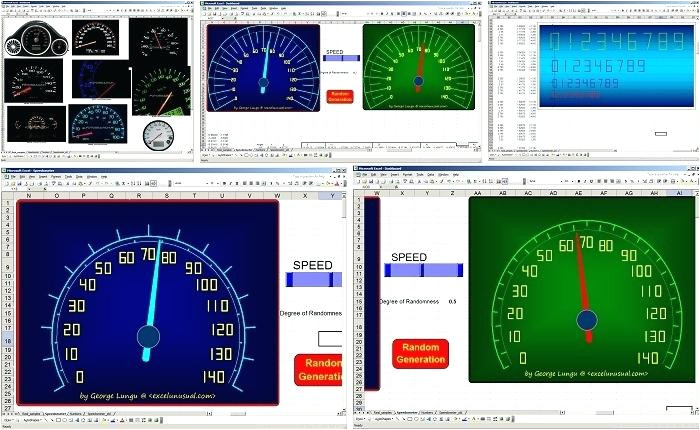Click the white box below the left Degree of Randomness label
This screenshot has width=700, height=430.
click(329, 338)
